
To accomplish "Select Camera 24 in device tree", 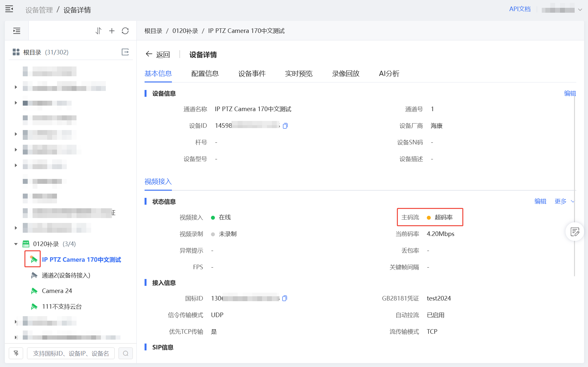I will [57, 291].
